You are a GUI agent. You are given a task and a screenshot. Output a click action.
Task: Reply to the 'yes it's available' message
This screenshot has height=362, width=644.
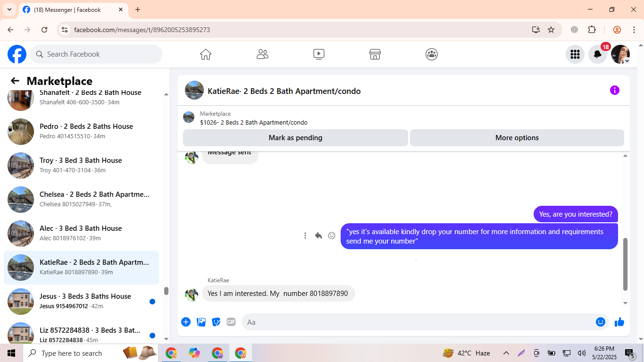[318, 236]
